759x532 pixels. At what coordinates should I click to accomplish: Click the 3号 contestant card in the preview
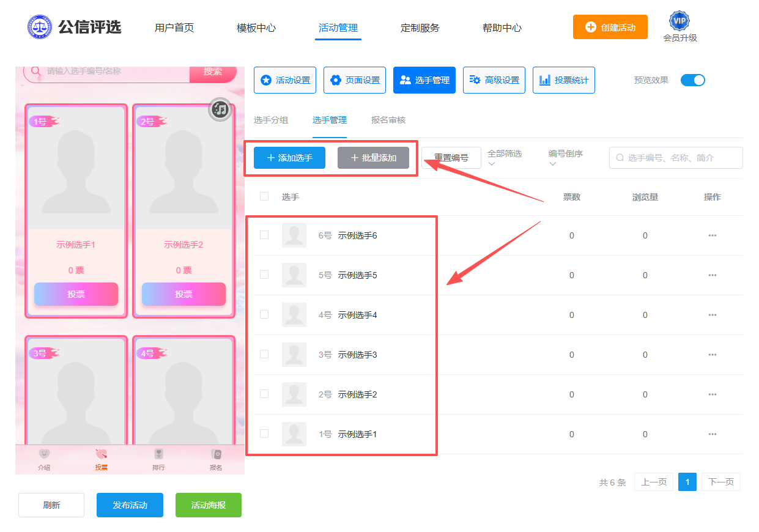tap(76, 390)
